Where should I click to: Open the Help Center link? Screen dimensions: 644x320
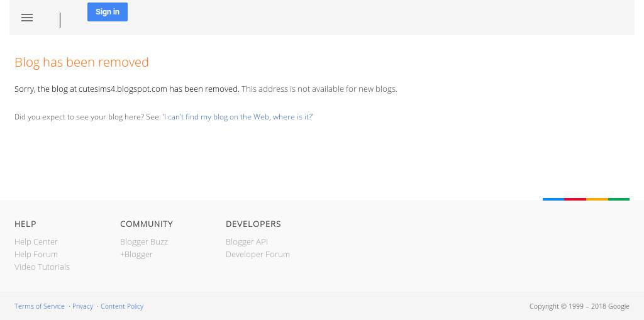(x=36, y=241)
